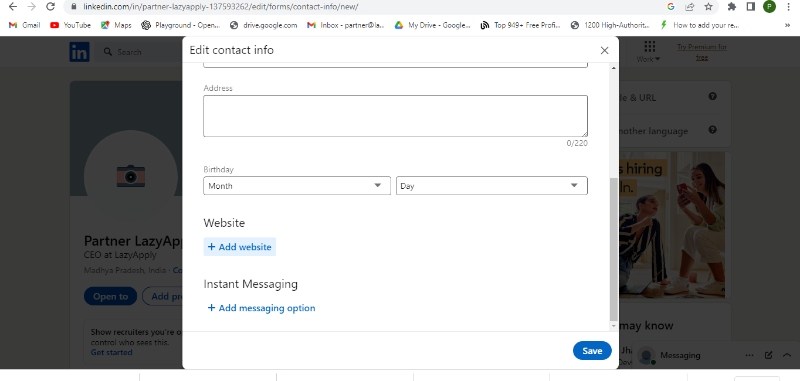
Task: Click Try Premium for free link
Action: 702,52
